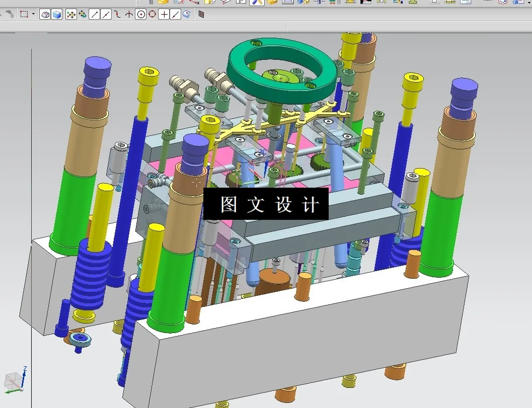Expand the far-right toolbar dropdown arrow

tap(528, 3)
